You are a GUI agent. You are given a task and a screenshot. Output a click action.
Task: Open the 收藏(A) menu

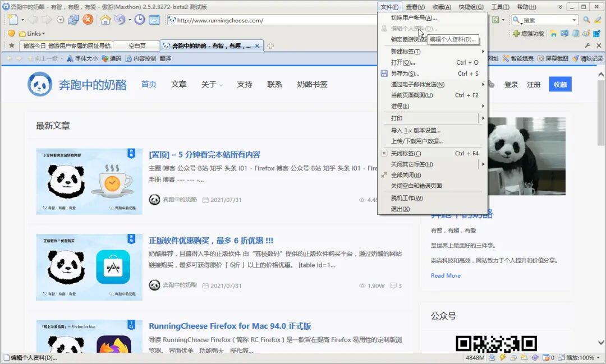coord(442,7)
